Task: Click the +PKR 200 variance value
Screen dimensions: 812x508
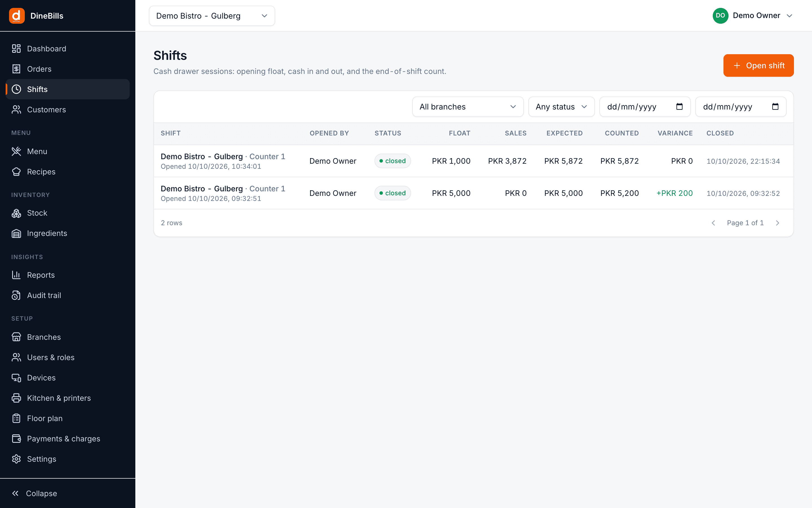Action: 674,193
